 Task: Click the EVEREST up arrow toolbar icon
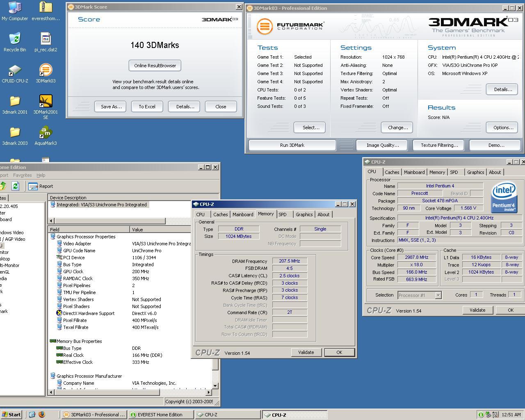[3, 186]
